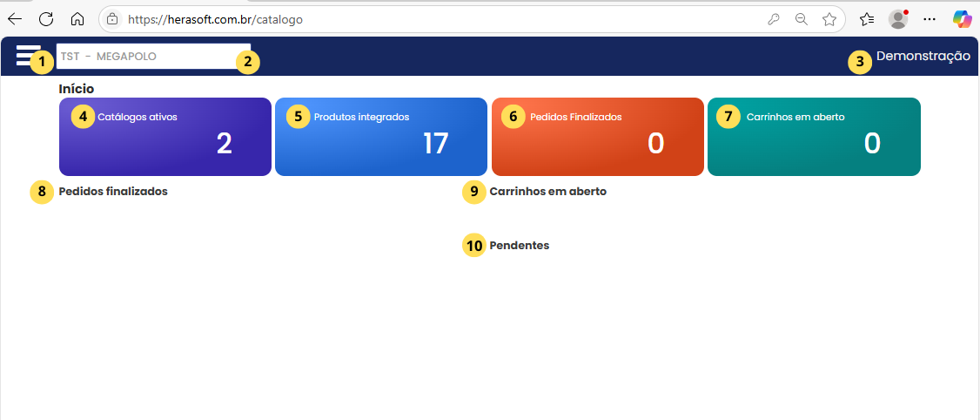Click the Pedidos finalizados section heading
Image resolution: width=980 pixels, height=420 pixels.
[113, 192]
